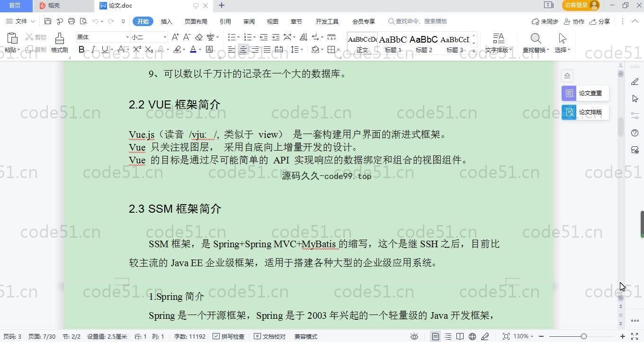Collapse the ribbon with the chevron
The image size is (644, 342).
(635, 21)
